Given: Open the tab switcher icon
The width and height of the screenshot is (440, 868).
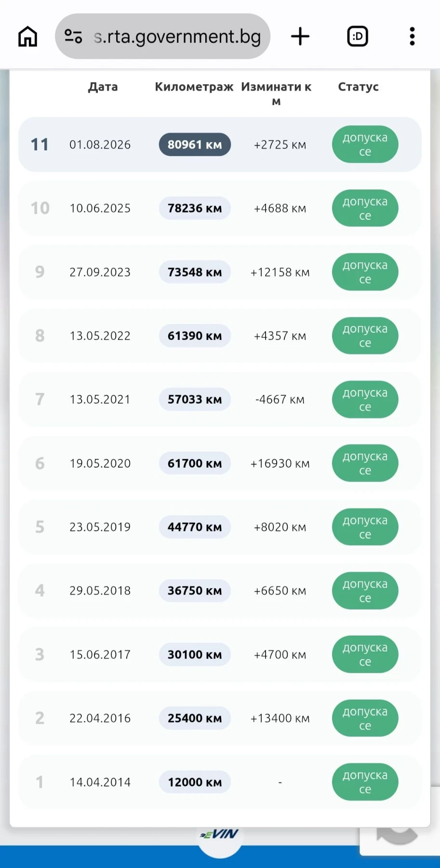Looking at the screenshot, I should click(x=358, y=36).
